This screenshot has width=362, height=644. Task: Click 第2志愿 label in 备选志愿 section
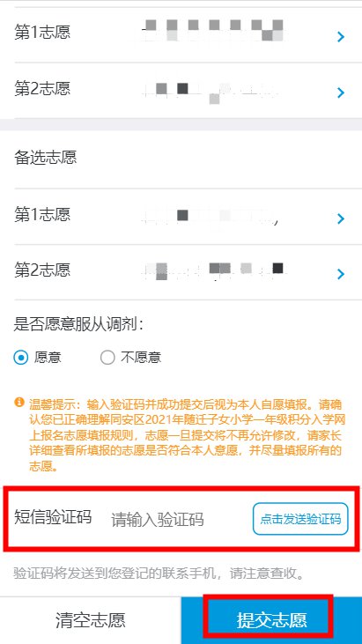click(x=42, y=270)
